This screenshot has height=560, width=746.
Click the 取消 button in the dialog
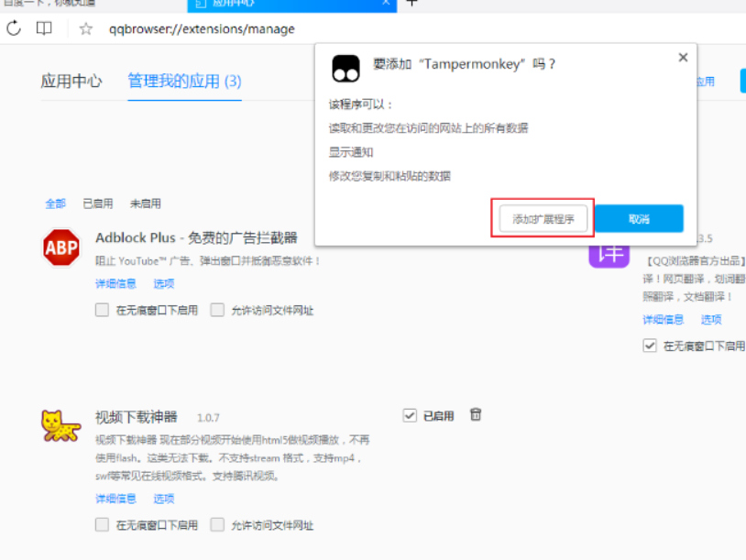[639, 219]
